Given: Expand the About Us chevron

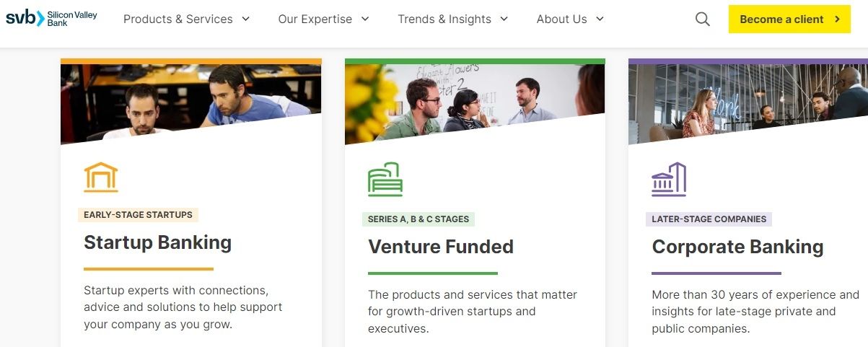Looking at the screenshot, I should click(600, 19).
